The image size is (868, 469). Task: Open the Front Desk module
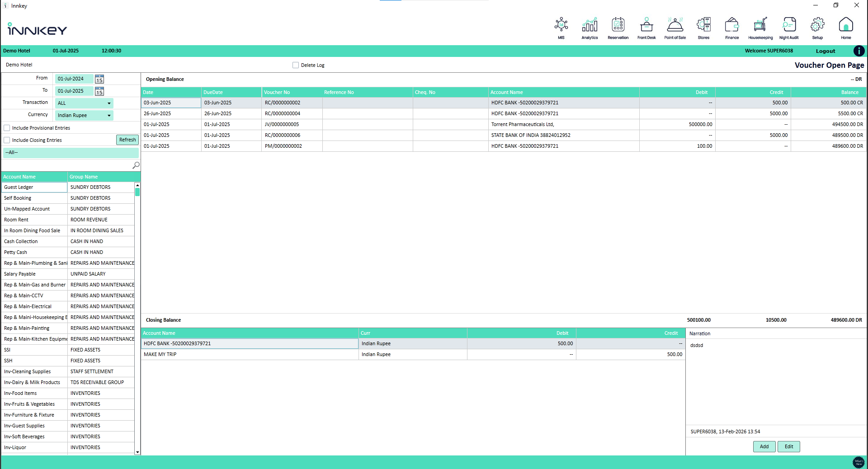pos(646,28)
